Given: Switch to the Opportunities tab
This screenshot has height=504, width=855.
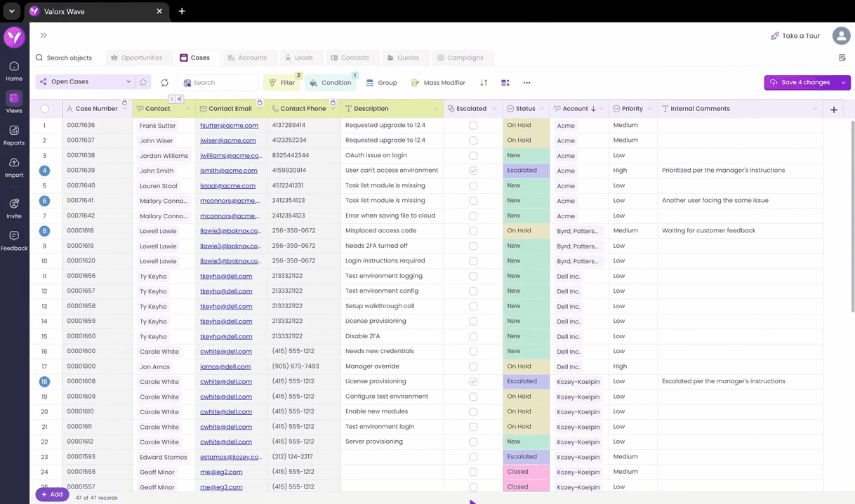Looking at the screenshot, I should [x=136, y=58].
